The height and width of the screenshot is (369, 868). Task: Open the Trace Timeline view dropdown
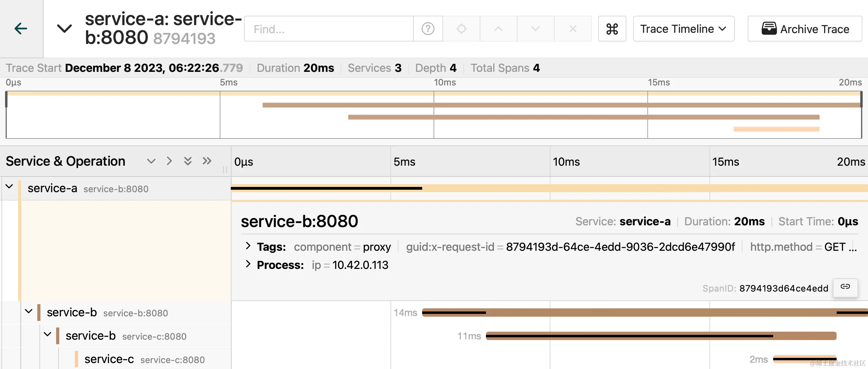click(684, 29)
